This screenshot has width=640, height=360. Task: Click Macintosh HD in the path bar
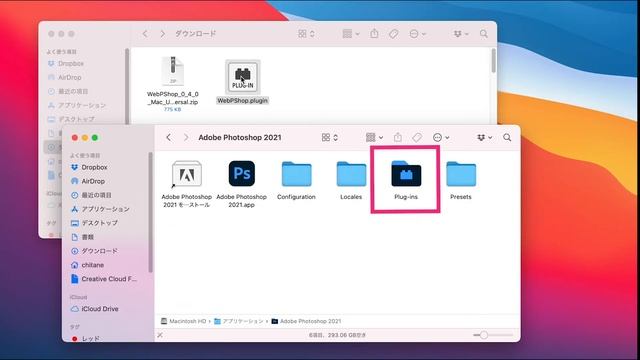pos(183,321)
